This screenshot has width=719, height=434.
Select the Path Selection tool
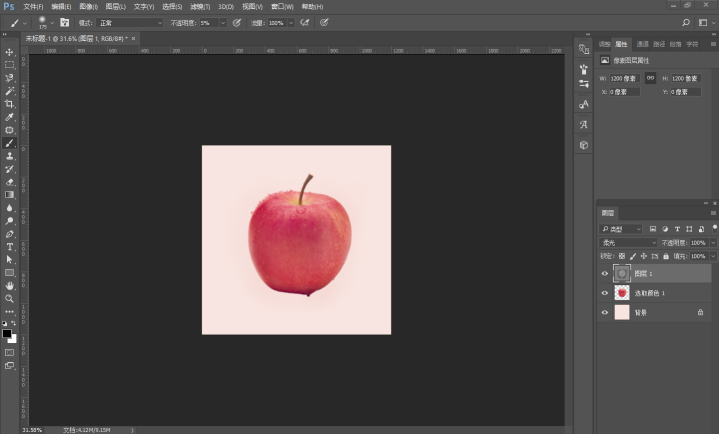pyautogui.click(x=9, y=260)
